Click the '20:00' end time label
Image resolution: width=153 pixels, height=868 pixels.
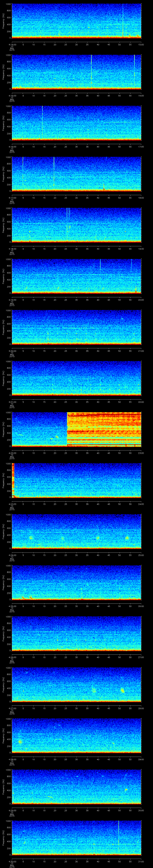click(141, 300)
